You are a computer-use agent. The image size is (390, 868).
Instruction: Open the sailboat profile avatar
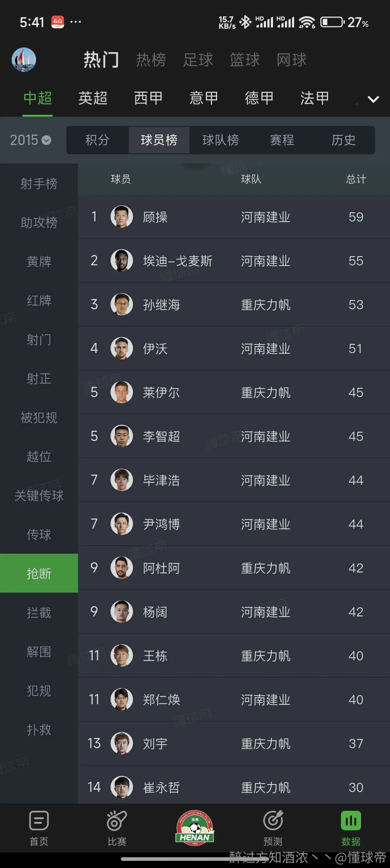pos(24,59)
